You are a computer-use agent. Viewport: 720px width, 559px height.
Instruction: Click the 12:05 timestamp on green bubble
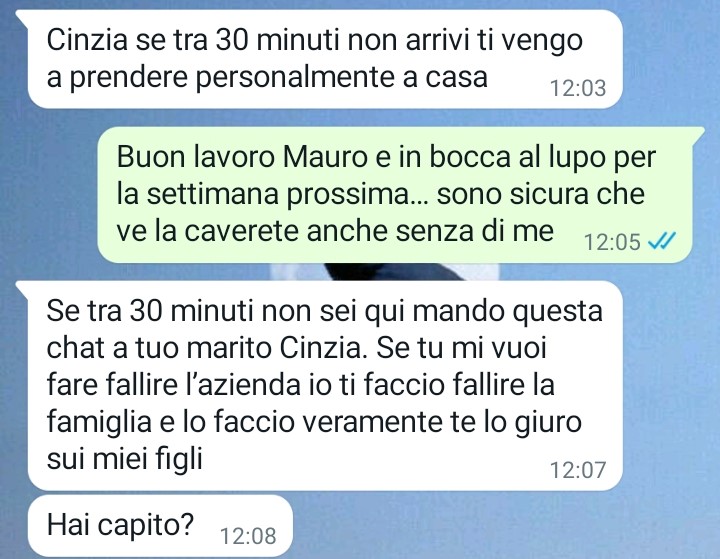(x=612, y=242)
